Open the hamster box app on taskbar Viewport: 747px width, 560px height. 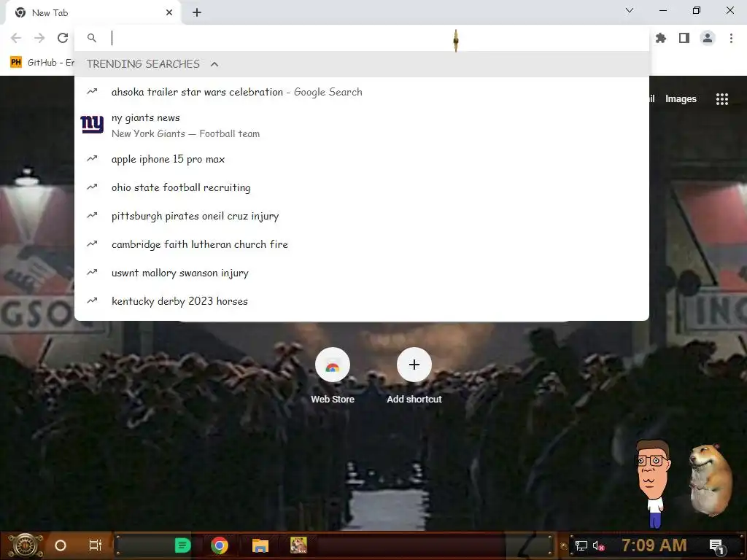click(298, 545)
